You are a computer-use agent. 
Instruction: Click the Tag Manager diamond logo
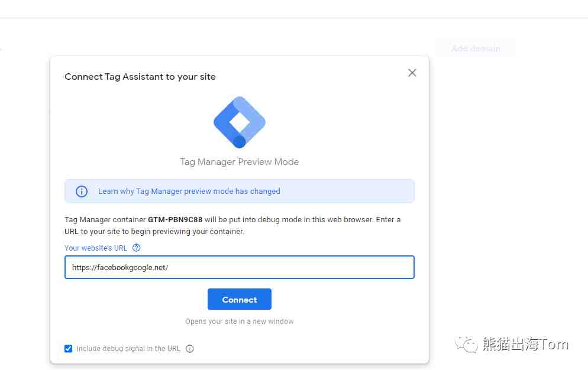point(239,122)
